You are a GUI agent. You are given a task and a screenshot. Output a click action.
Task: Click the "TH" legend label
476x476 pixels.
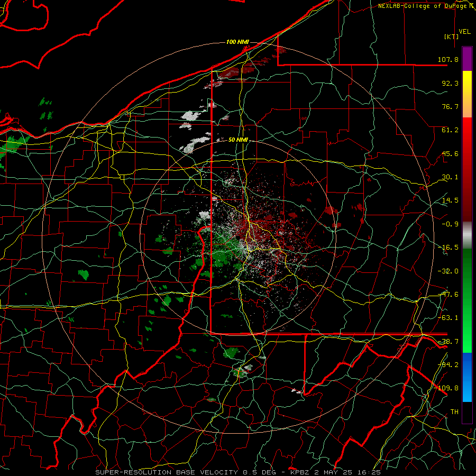coord(454,411)
